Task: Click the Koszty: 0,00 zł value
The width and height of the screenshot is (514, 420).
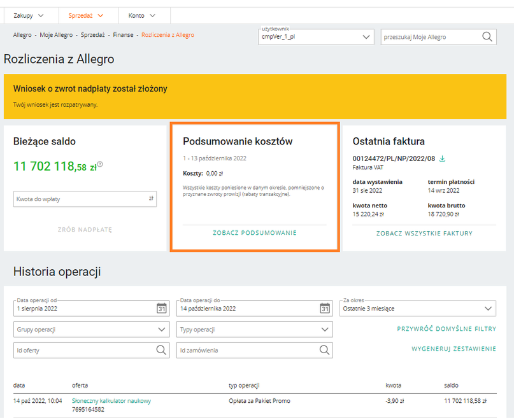Action: [203, 173]
